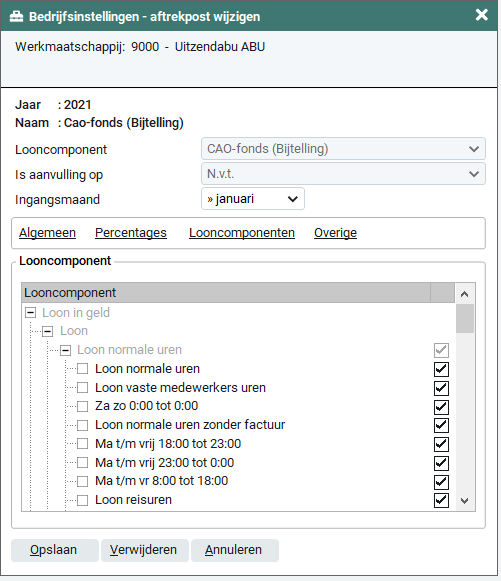Uncheck right checkbox for Loon reisuren

click(x=441, y=500)
